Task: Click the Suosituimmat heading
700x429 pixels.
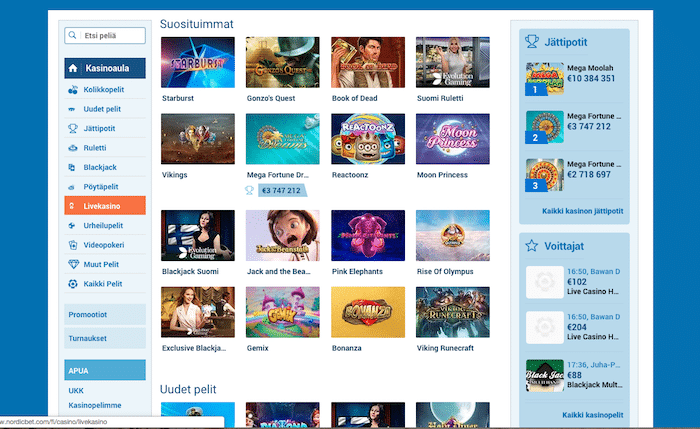Action: click(x=196, y=24)
